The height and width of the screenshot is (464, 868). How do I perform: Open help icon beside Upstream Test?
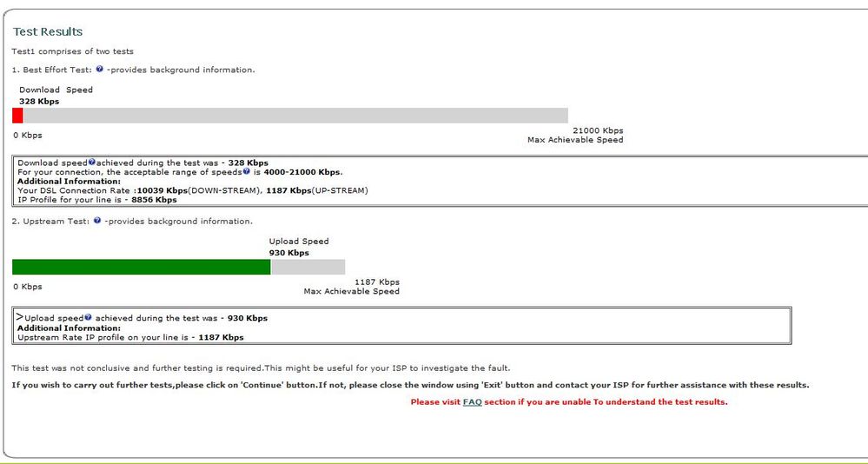coord(97,221)
